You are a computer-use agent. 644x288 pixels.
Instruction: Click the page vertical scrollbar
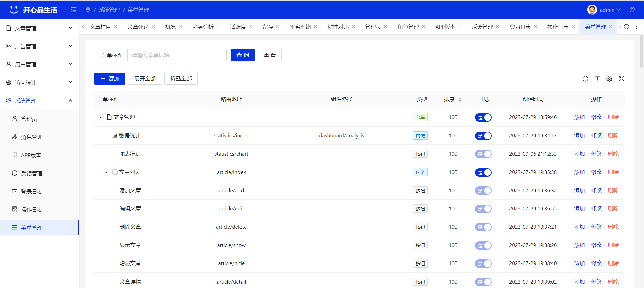point(642,51)
